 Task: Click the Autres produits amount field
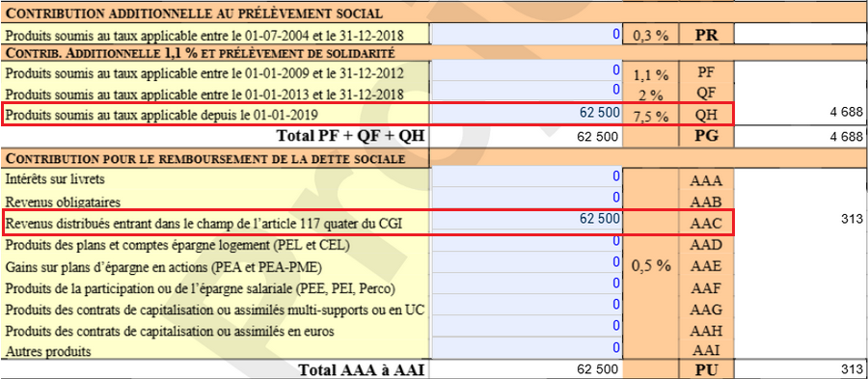[527, 347]
